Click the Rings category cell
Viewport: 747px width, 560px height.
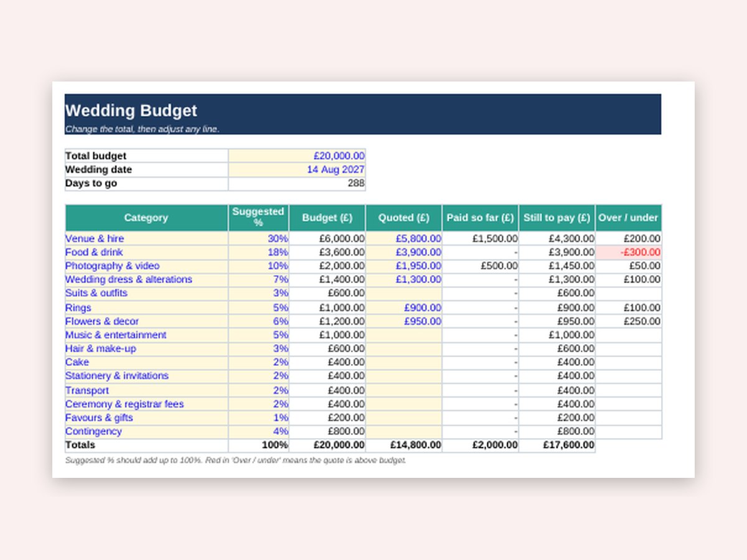click(146, 307)
